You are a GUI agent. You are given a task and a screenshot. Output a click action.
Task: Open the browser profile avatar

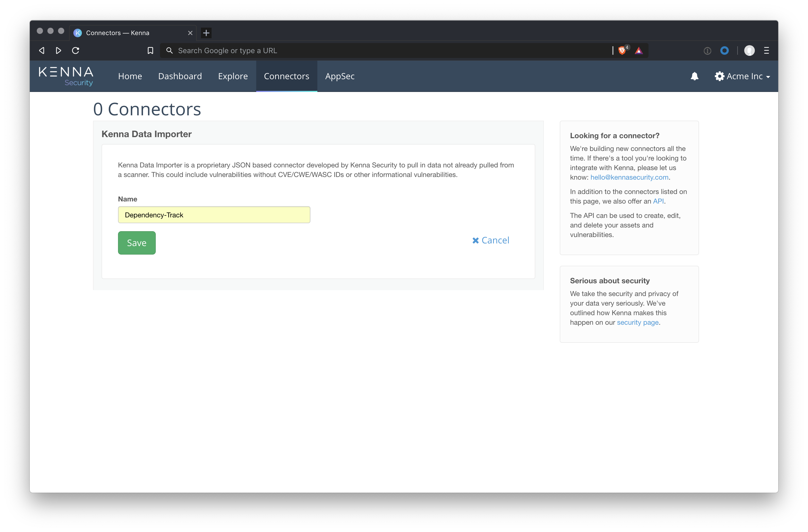(749, 50)
